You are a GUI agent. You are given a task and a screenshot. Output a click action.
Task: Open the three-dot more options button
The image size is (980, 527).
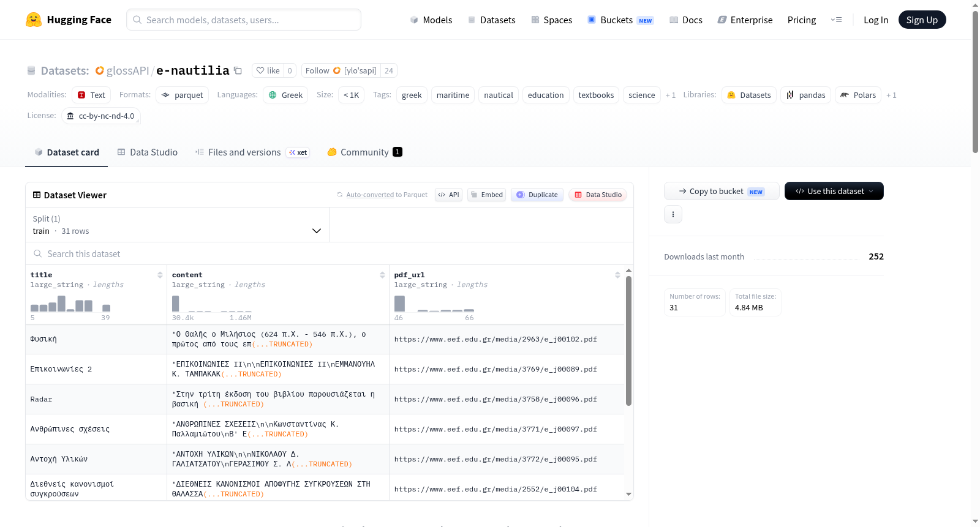click(673, 214)
